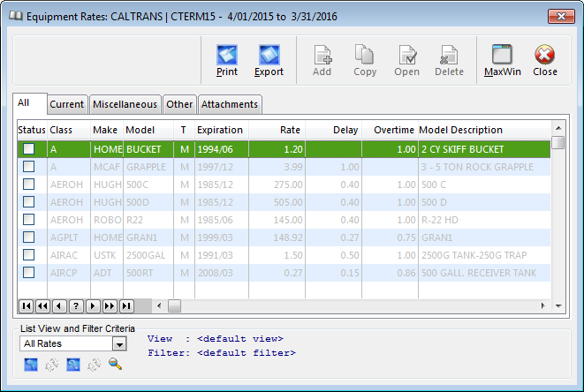Sort by the Overtime column header
Viewport: 584px width, 392px height.
click(390, 130)
